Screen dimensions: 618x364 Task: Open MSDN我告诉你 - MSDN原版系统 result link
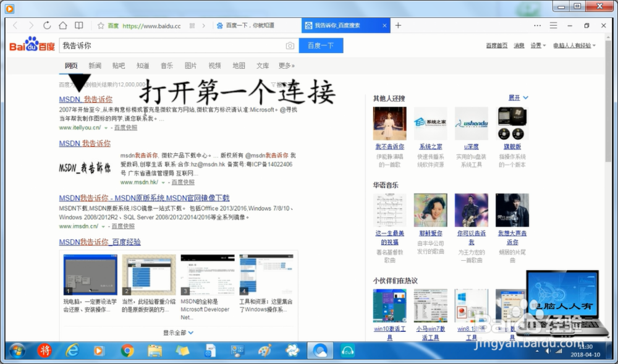tap(144, 198)
